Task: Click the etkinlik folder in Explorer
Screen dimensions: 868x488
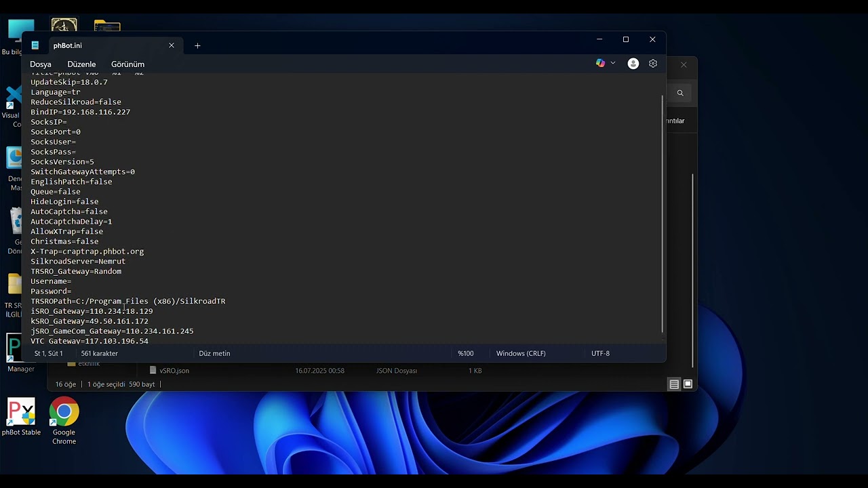Action: (83, 364)
